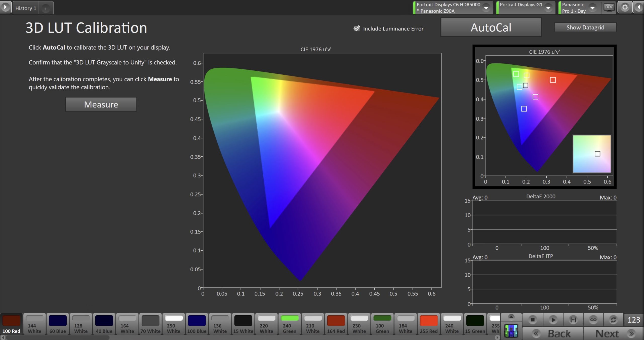The width and height of the screenshot is (644, 340).
Task: Open settings gear icon
Action: (625, 8)
